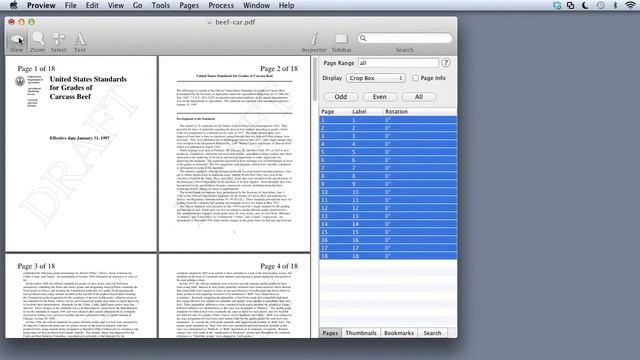This screenshot has width=640, height=360.
Task: Click the Page column header
Action: (335, 111)
